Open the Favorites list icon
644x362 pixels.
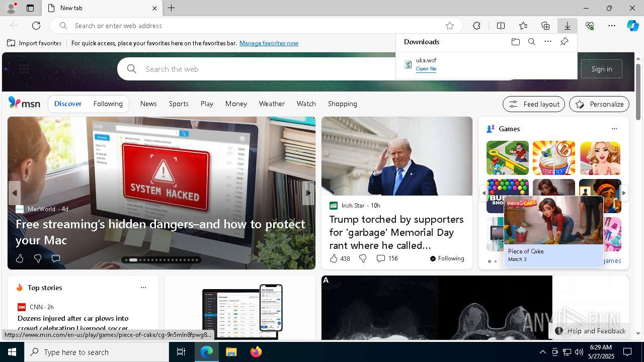tap(523, 26)
